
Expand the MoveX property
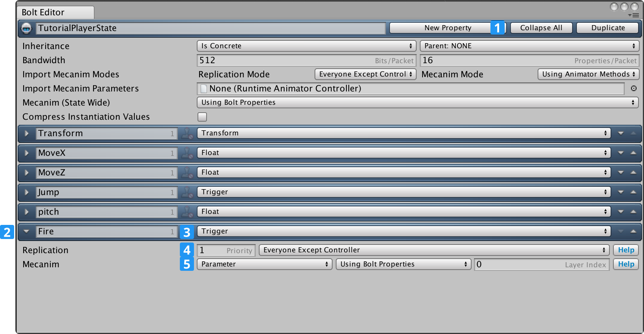(27, 153)
